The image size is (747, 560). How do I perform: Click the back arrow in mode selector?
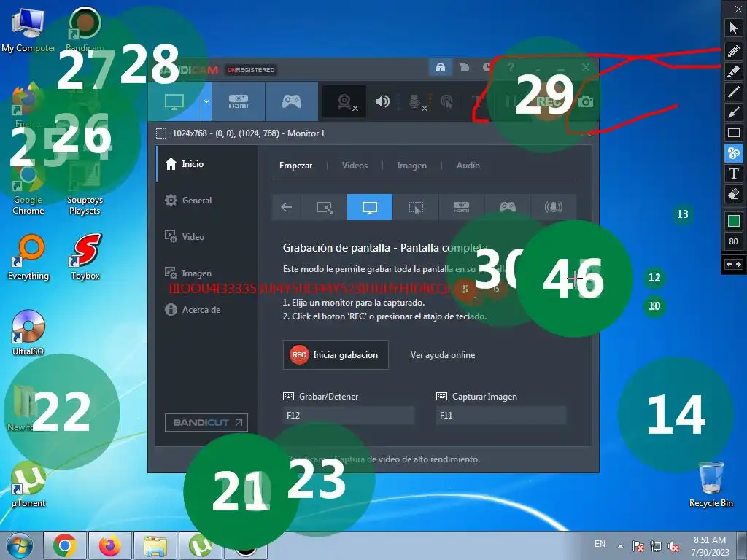coord(286,207)
